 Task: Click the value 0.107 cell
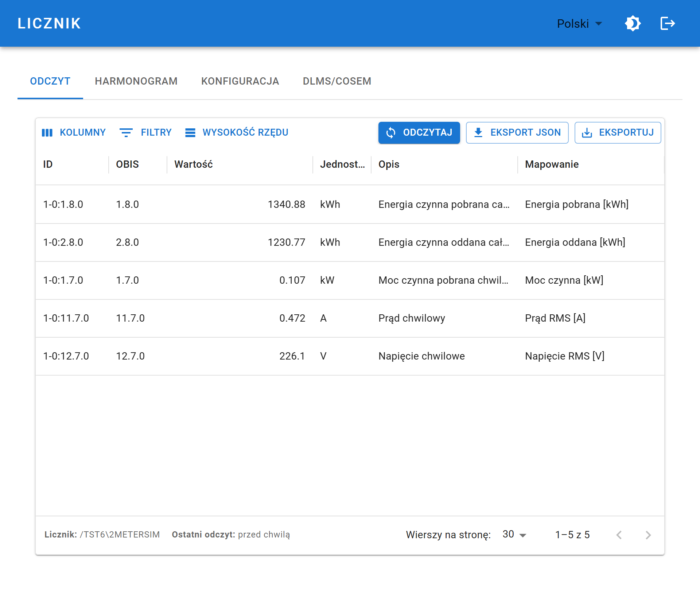(240, 280)
